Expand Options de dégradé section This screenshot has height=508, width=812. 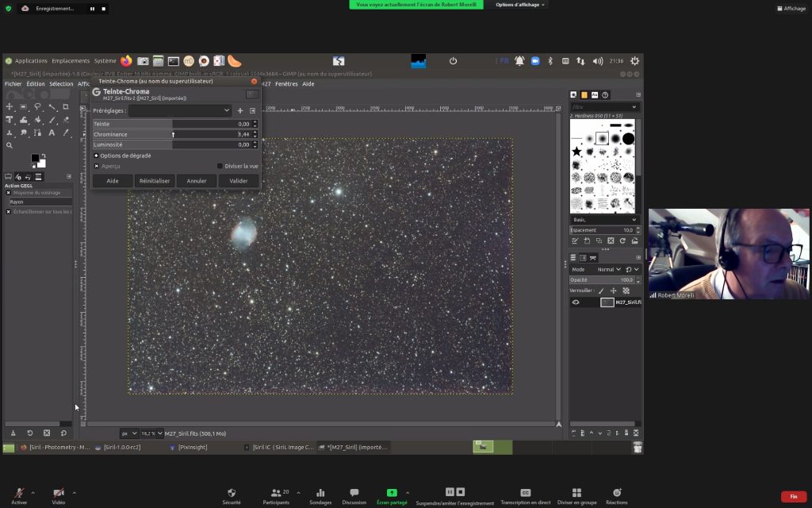(96, 156)
